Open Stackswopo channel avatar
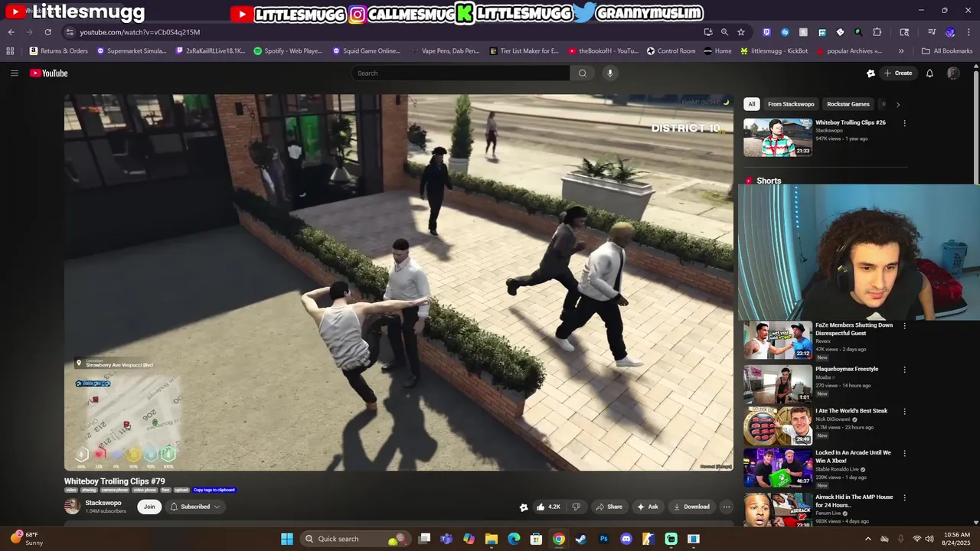Viewport: 980px width, 551px height. (x=72, y=506)
